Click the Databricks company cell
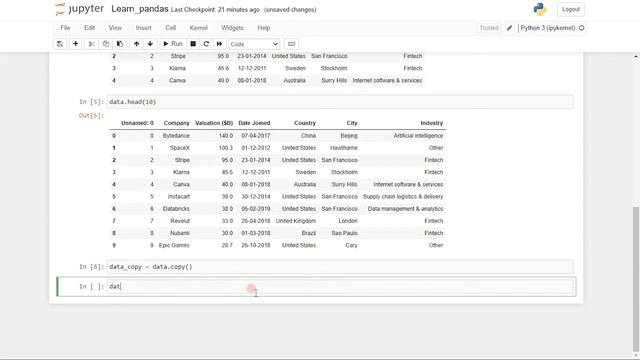640x360 pixels. point(176,209)
